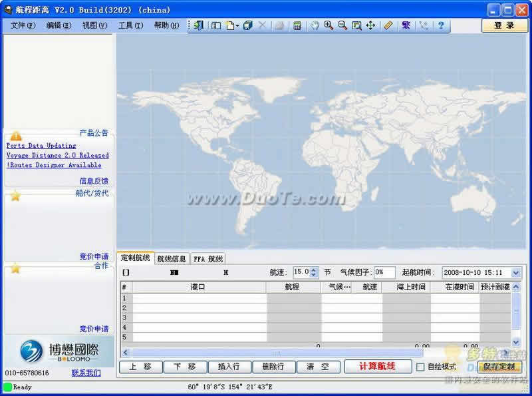Viewport: 532px width, 396px height.
Task: Expand the new document dropdown arrow
Action: [237, 26]
